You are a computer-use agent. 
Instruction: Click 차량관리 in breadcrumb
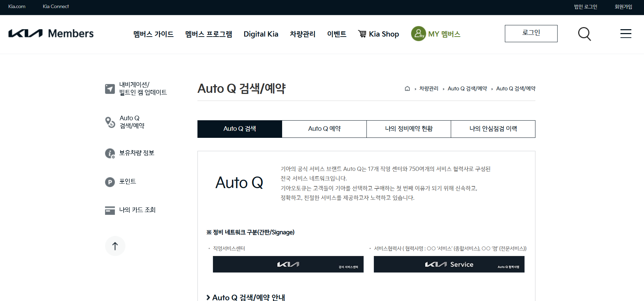click(x=429, y=89)
